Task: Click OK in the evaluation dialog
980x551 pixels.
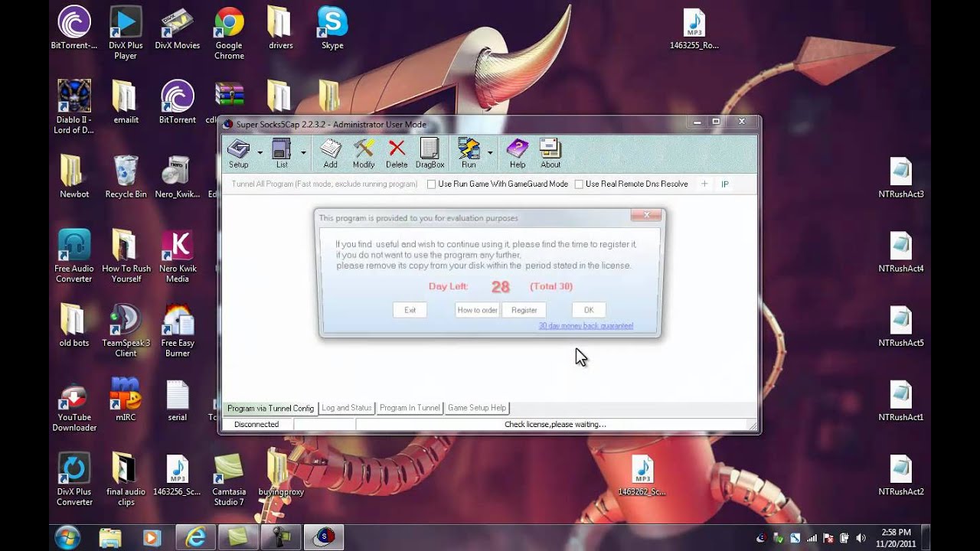Action: [x=589, y=310]
